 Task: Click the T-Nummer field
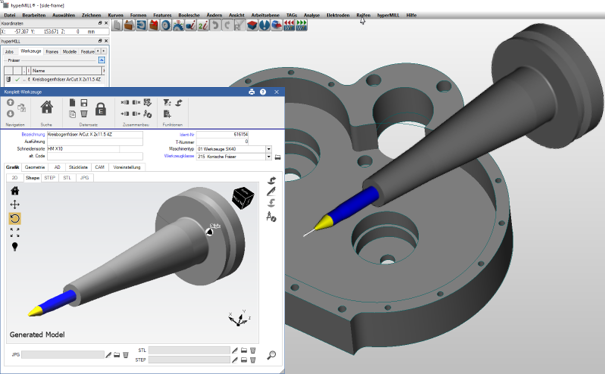coord(222,142)
